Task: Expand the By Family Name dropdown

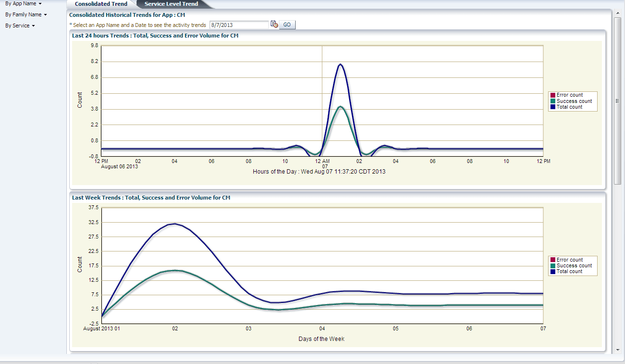Action: point(26,14)
